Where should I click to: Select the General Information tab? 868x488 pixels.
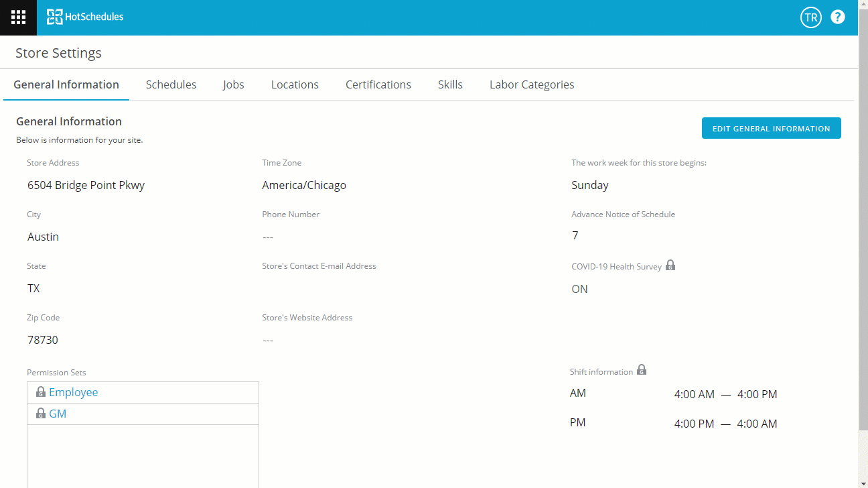(x=66, y=84)
